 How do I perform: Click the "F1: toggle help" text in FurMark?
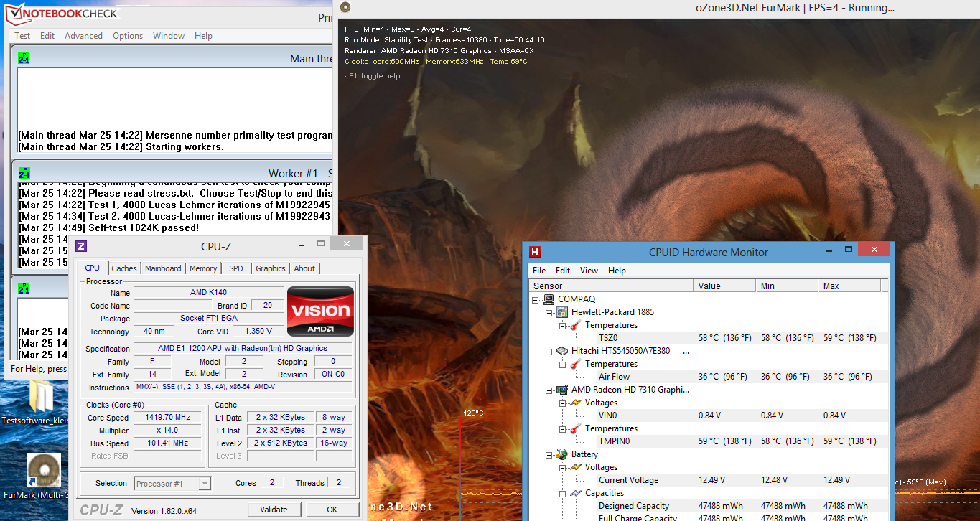pyautogui.click(x=373, y=76)
